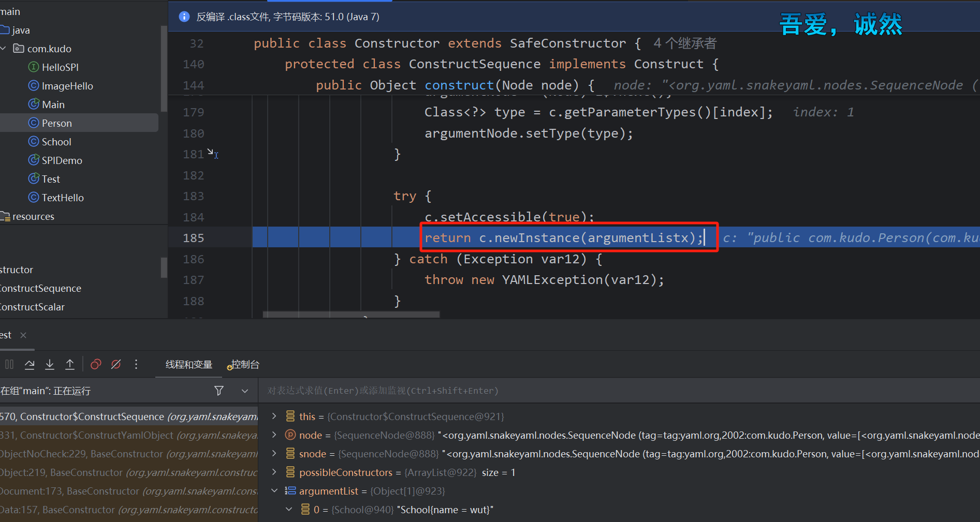Select the BaseConstructor line 229 stack frame

[x=129, y=454]
